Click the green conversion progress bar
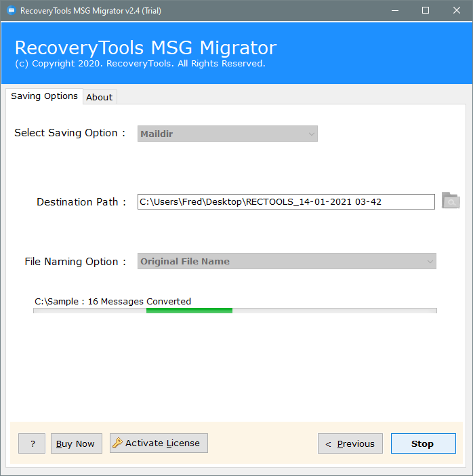The width and height of the screenshot is (473, 476). click(x=235, y=311)
